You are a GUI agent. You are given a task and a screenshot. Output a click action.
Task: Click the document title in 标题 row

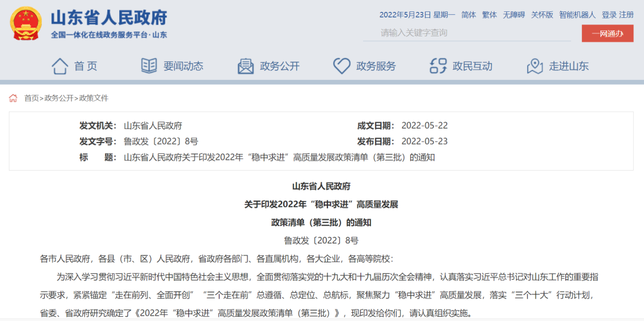(x=279, y=158)
